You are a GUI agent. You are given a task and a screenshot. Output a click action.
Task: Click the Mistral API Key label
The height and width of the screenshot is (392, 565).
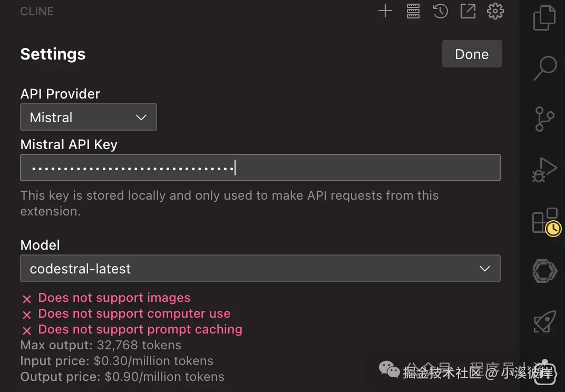(69, 144)
